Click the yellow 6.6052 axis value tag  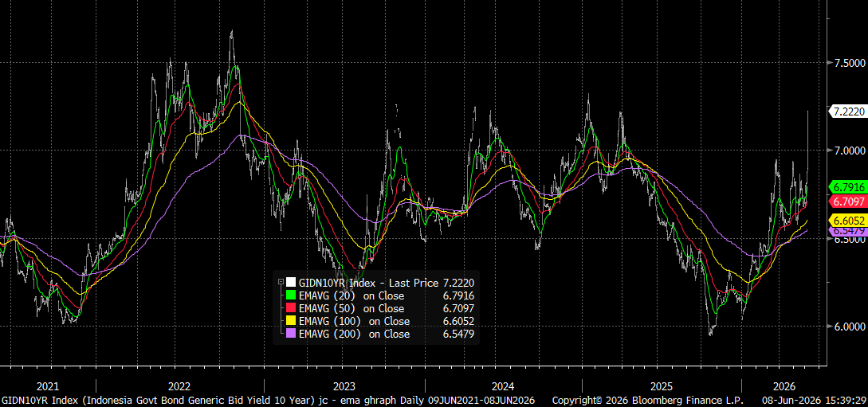pyautogui.click(x=847, y=220)
